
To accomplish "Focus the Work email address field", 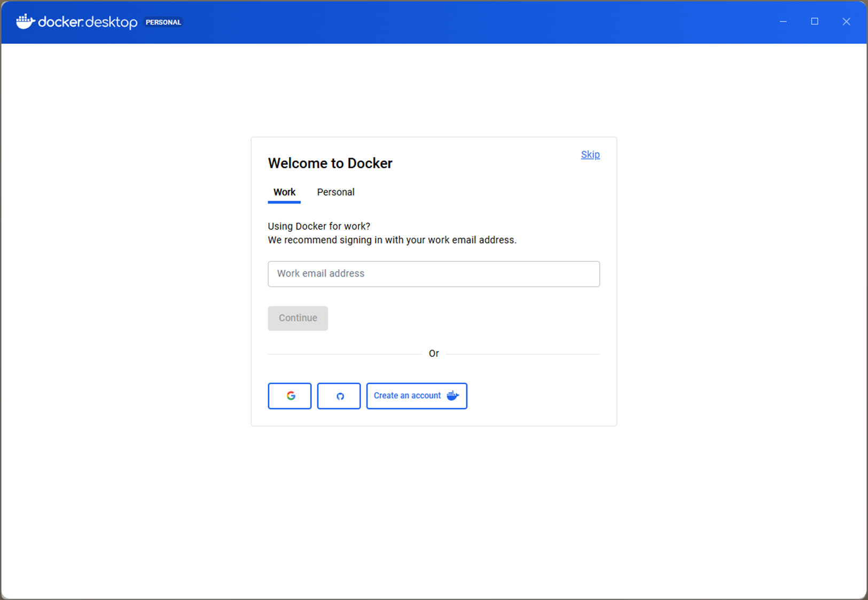I will tap(434, 274).
